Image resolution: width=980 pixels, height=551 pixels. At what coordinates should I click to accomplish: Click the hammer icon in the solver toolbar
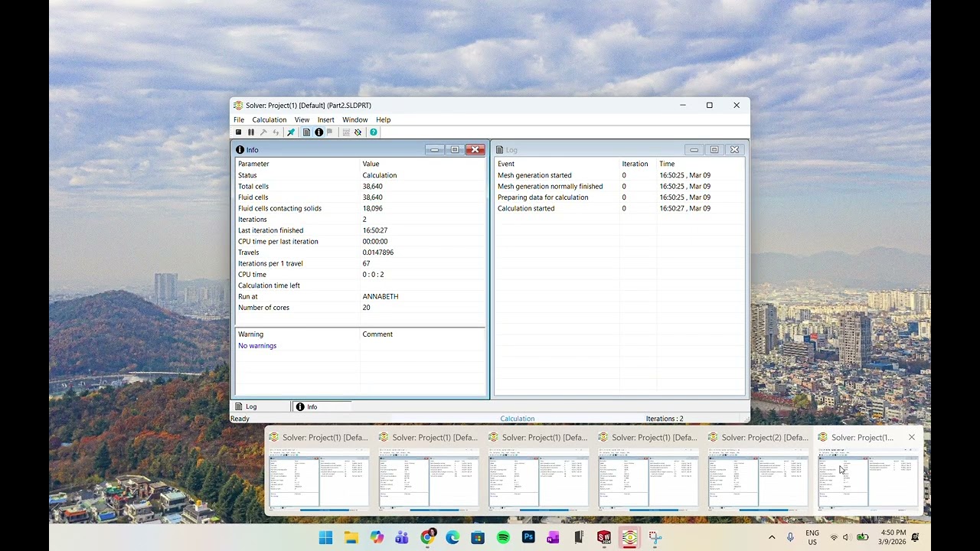click(x=263, y=132)
